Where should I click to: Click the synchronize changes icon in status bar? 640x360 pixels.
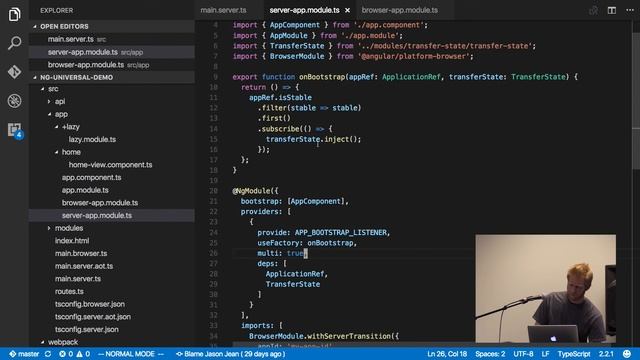[x=48, y=354]
